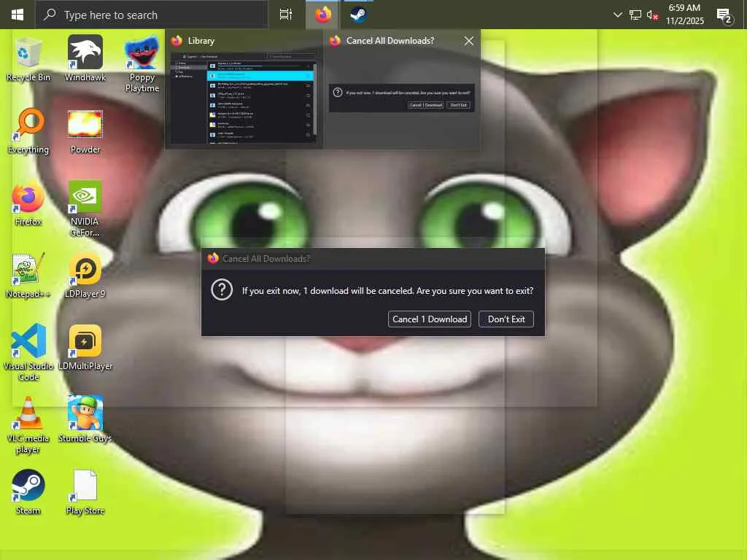Launch VLC media player shortcut
This screenshot has width=747, height=560.
tap(28, 425)
